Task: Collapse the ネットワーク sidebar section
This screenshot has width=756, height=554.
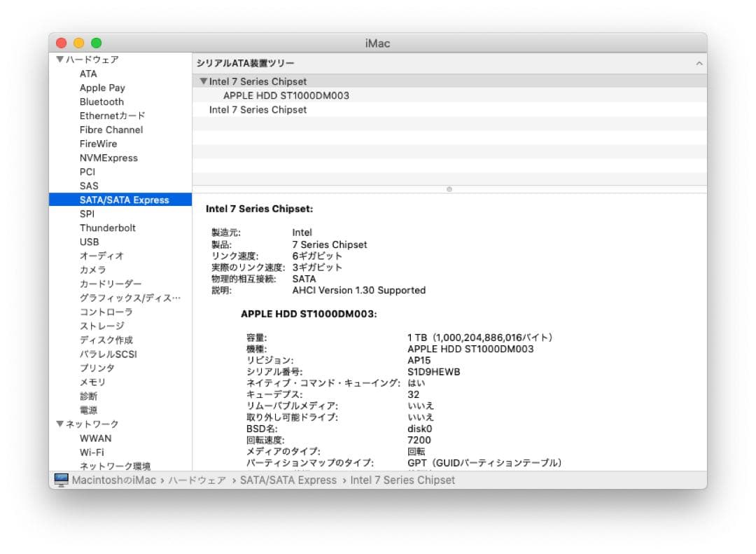Action: point(59,424)
